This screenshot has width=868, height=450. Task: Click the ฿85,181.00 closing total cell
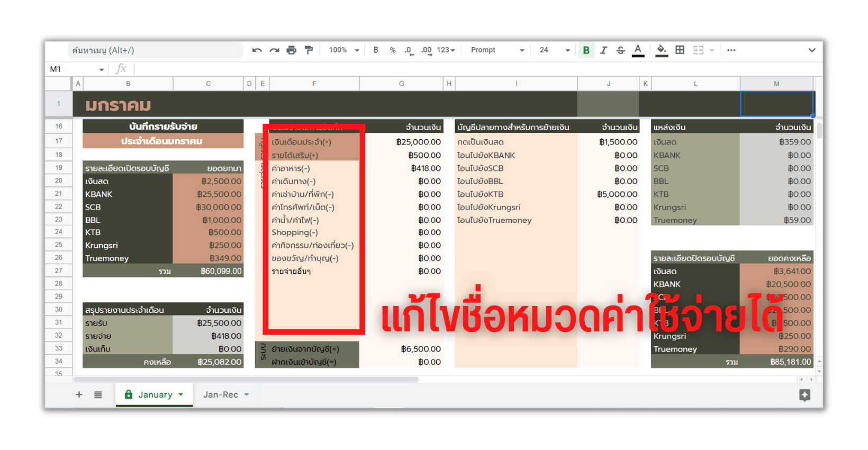pos(776,362)
